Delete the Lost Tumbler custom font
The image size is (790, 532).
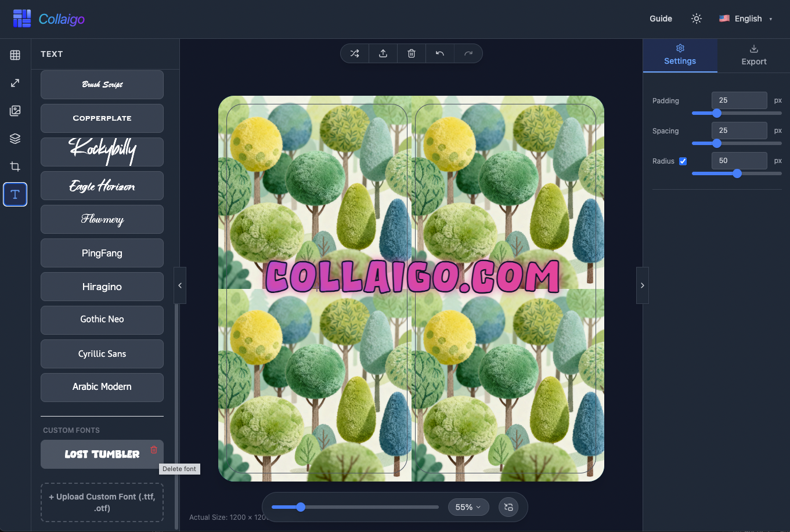click(154, 450)
